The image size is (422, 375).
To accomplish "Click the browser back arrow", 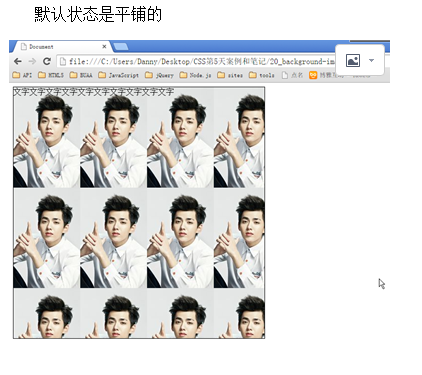I will coord(18,61).
